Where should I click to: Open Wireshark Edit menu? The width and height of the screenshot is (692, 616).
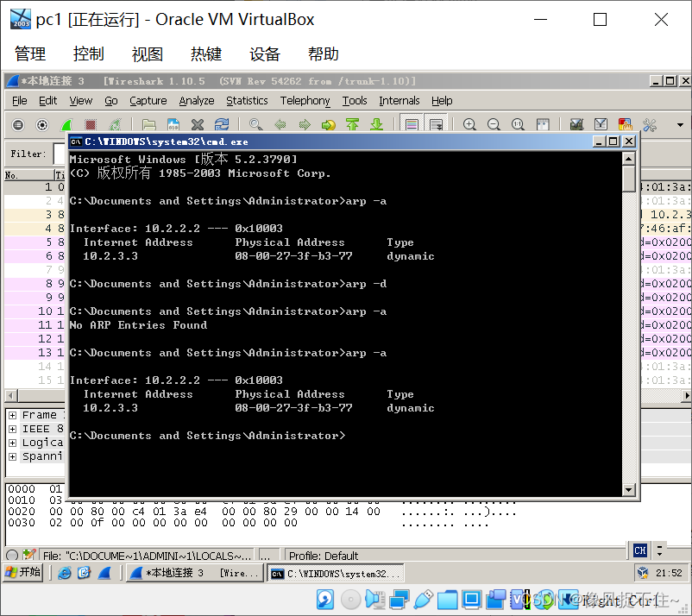(47, 101)
